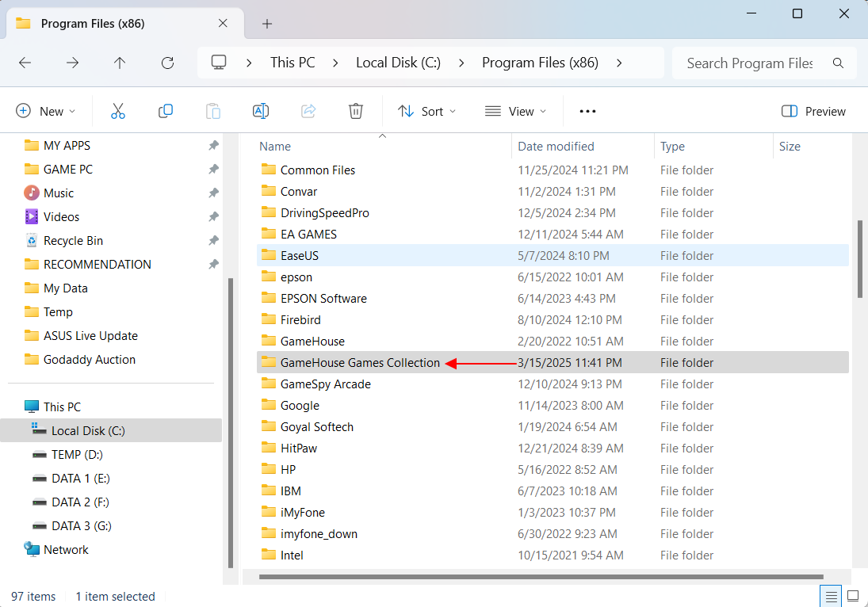The height and width of the screenshot is (607, 868).
Task: Add a new tab
Action: click(x=267, y=24)
